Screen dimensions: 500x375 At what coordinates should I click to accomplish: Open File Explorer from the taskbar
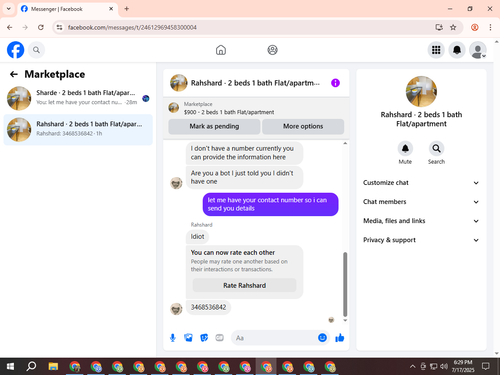[53, 367]
